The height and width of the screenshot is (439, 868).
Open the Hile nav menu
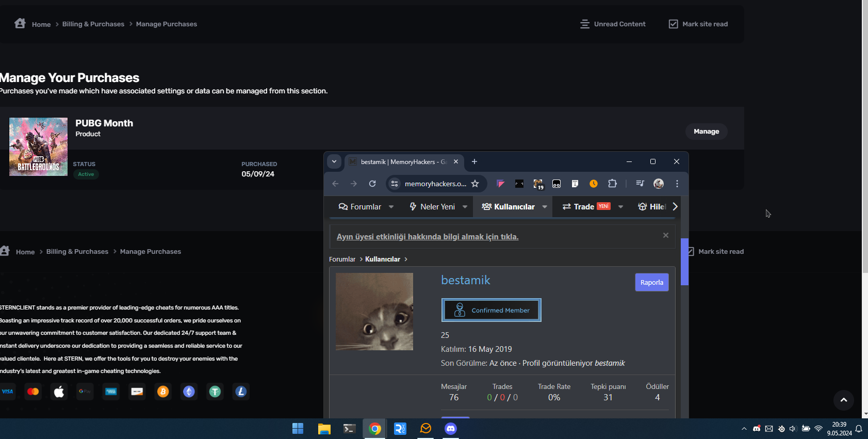point(652,207)
